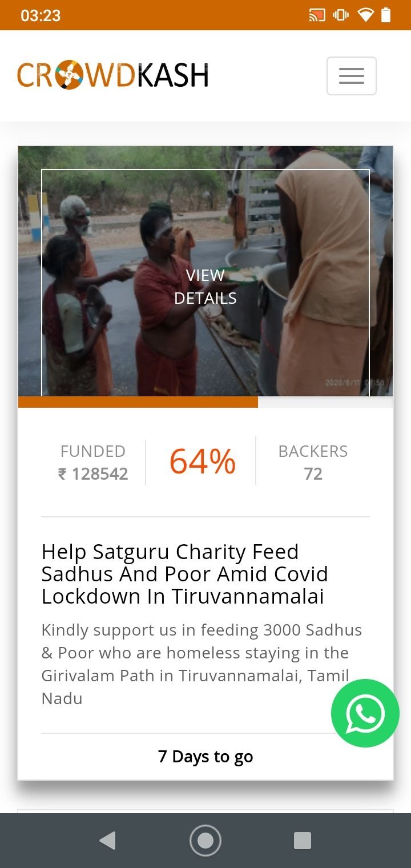Tap the vibrate mode status icon

pyautogui.click(x=341, y=15)
